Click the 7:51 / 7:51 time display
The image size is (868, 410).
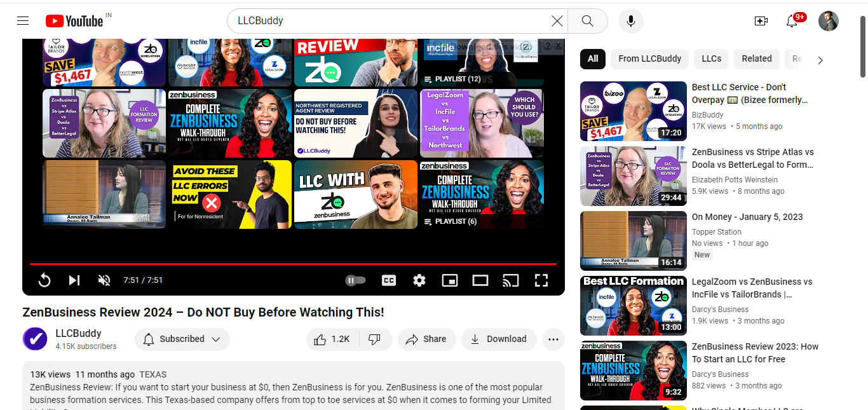pyautogui.click(x=143, y=280)
